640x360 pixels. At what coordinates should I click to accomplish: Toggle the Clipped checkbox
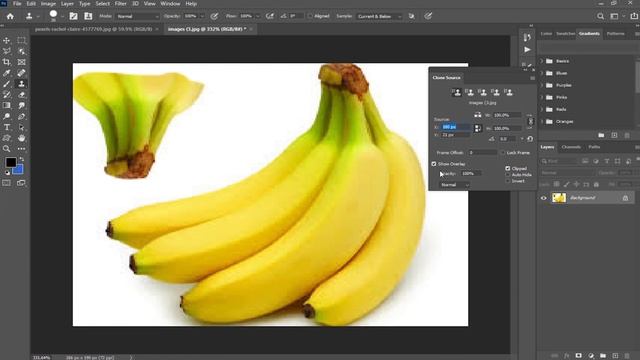click(508, 168)
